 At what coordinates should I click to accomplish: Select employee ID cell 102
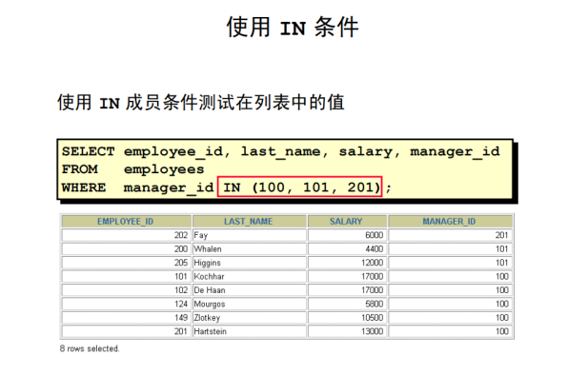pos(126,290)
